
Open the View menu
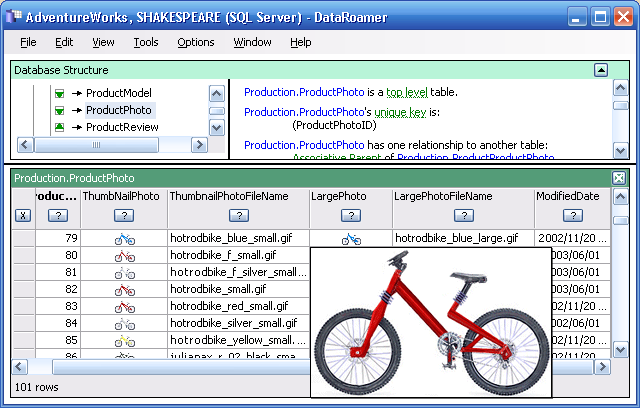click(103, 42)
